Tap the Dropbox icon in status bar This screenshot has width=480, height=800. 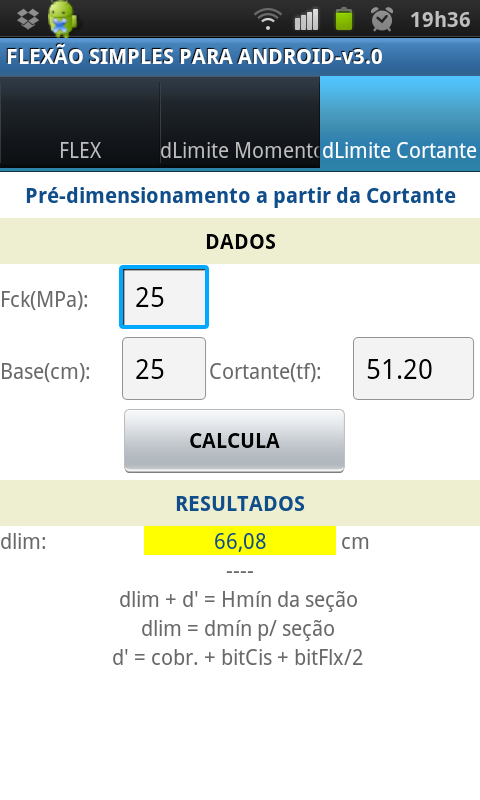click(28, 19)
